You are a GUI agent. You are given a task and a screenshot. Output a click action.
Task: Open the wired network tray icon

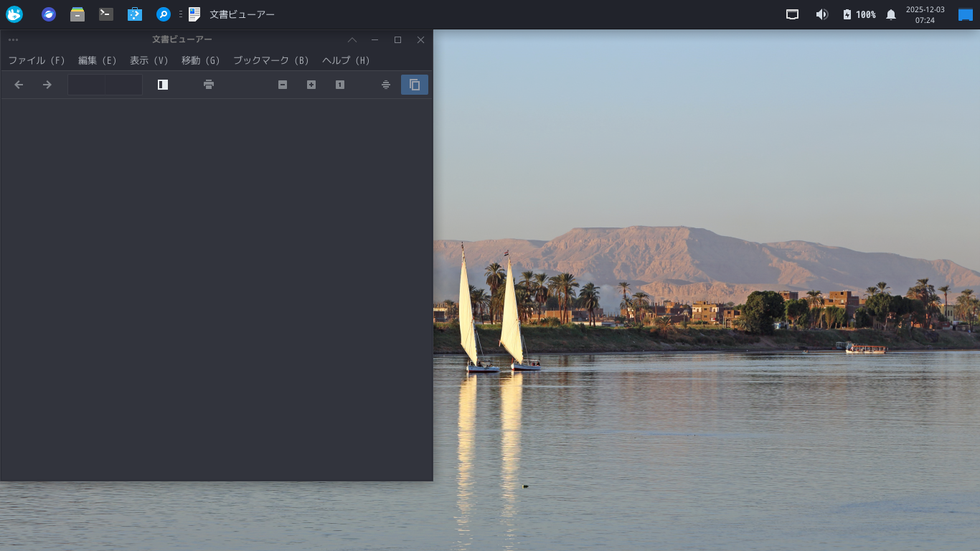(793, 14)
